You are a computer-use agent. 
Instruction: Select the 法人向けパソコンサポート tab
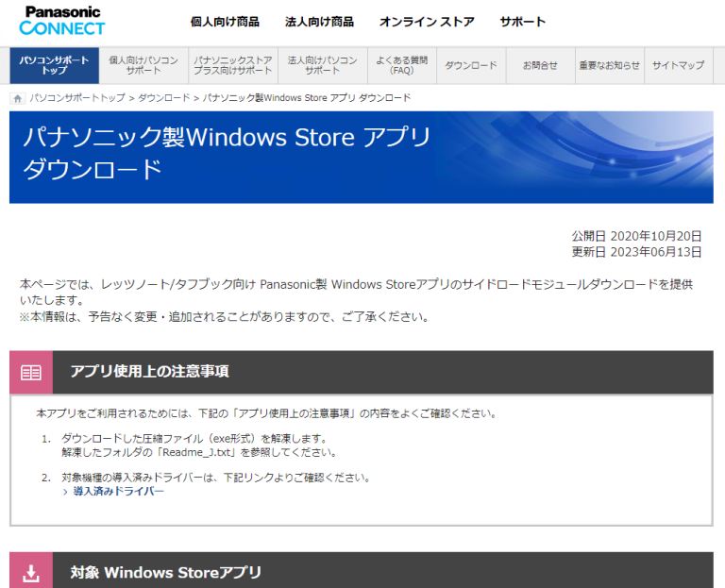tap(322, 65)
